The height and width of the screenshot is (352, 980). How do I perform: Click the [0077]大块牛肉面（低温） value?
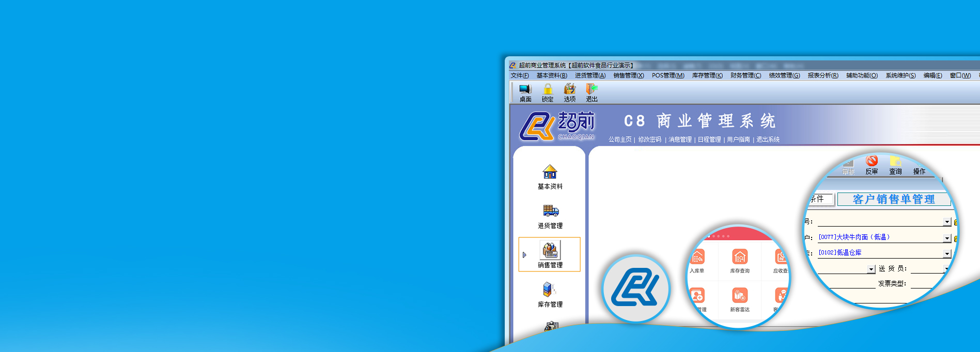pos(854,237)
